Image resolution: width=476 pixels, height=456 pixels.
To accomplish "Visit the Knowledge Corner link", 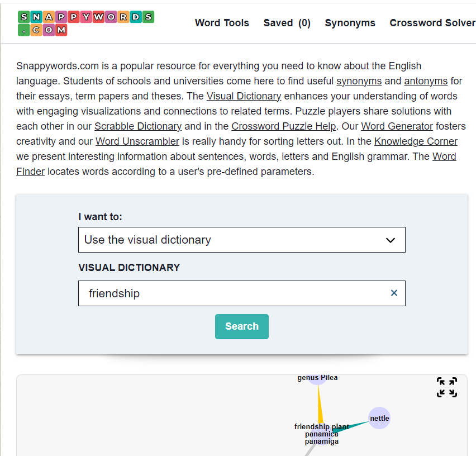I will click(x=416, y=141).
